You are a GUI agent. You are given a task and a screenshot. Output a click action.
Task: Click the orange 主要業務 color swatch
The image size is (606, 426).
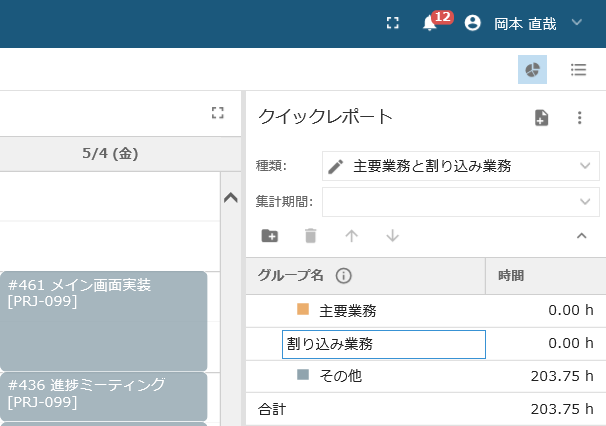pos(303,309)
